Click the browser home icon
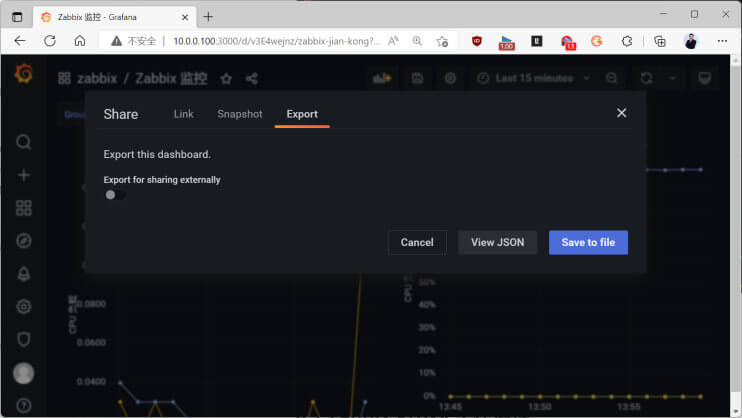 click(x=80, y=41)
